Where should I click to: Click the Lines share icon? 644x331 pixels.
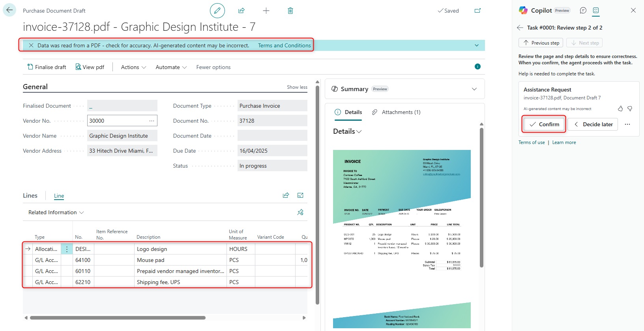click(x=286, y=195)
